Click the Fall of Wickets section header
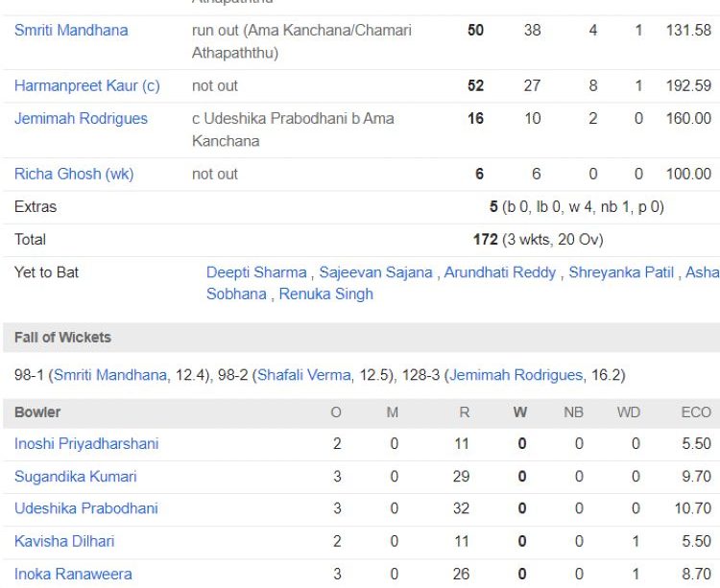 62,338
